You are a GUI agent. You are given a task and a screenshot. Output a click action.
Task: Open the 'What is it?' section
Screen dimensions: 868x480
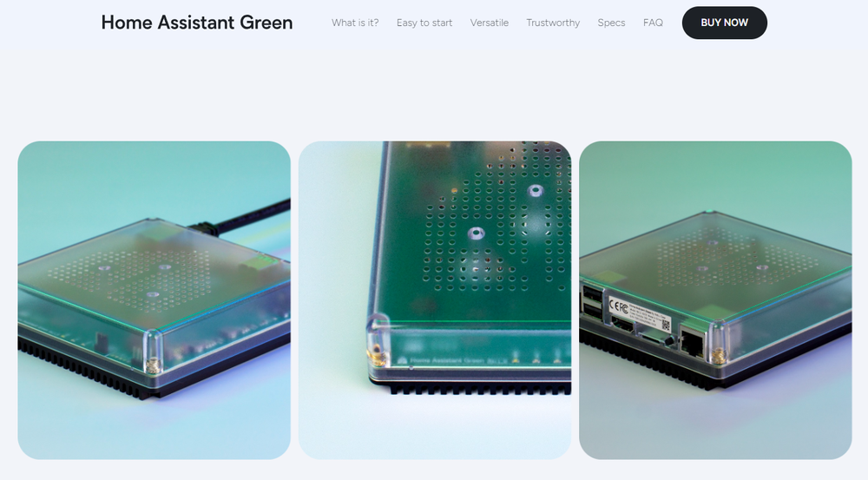pos(355,23)
